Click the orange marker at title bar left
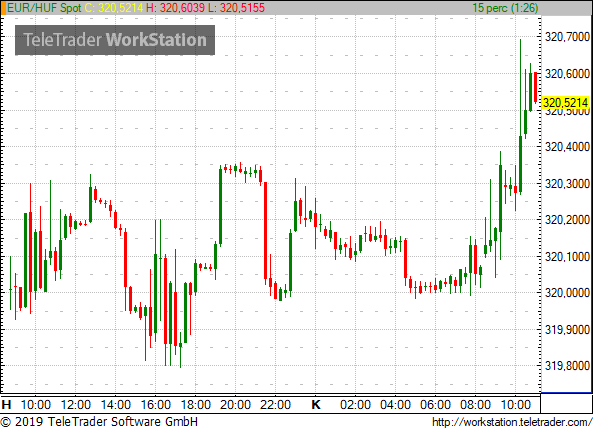 3,8
